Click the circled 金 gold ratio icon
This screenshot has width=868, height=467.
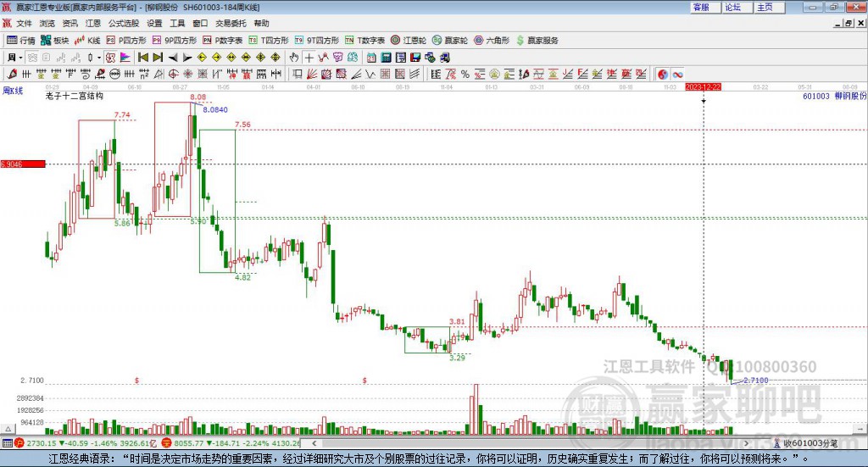click(494, 74)
